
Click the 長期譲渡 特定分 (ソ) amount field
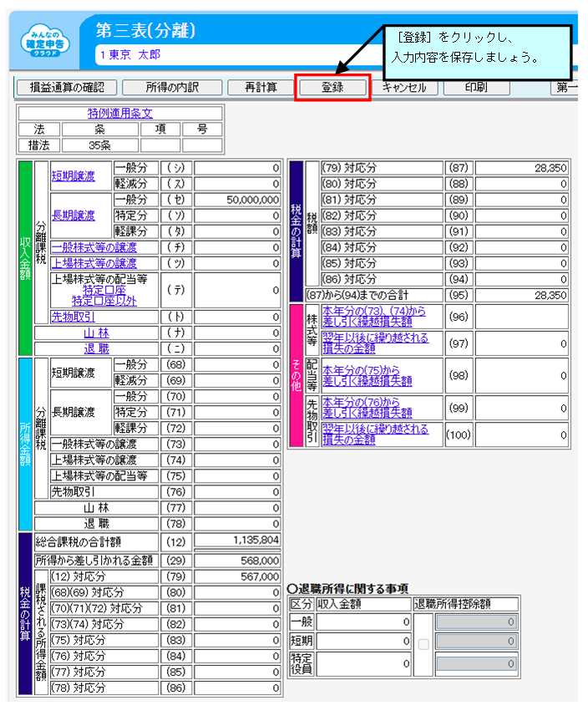click(237, 216)
